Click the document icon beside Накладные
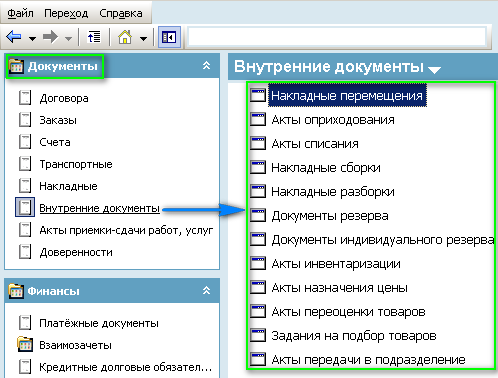 point(25,186)
